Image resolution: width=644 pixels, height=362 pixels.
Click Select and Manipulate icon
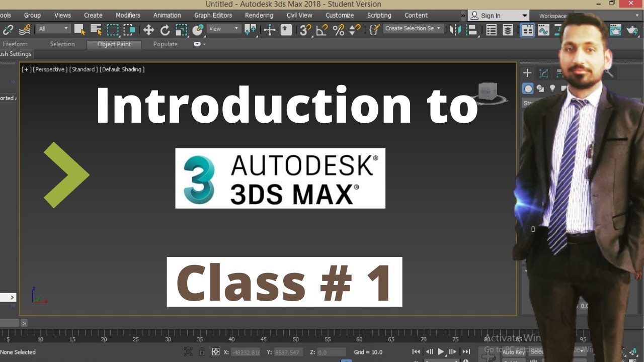(270, 30)
